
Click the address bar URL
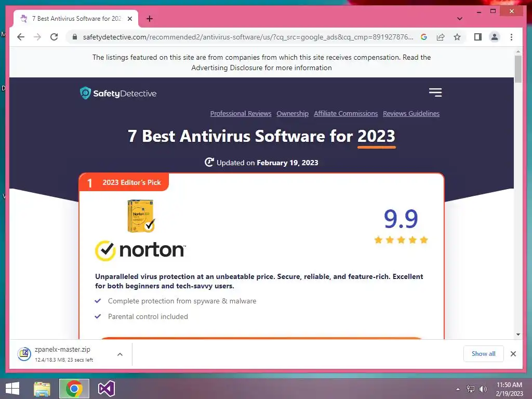248,37
